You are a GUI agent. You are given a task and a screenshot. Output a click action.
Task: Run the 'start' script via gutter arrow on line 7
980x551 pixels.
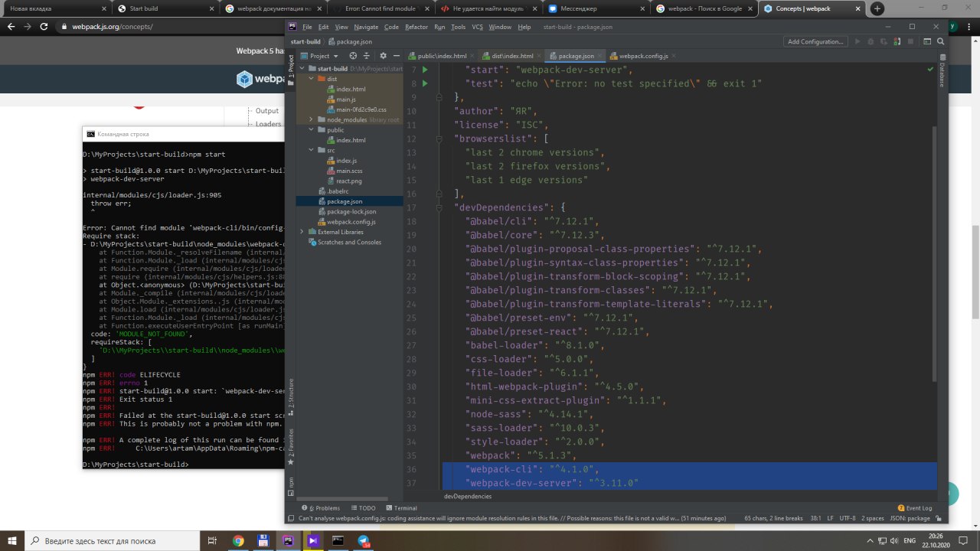pos(425,70)
